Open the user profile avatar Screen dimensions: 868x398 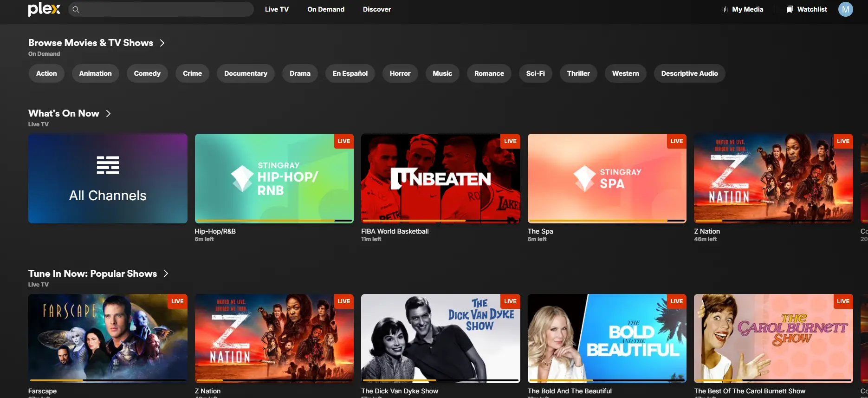(845, 9)
